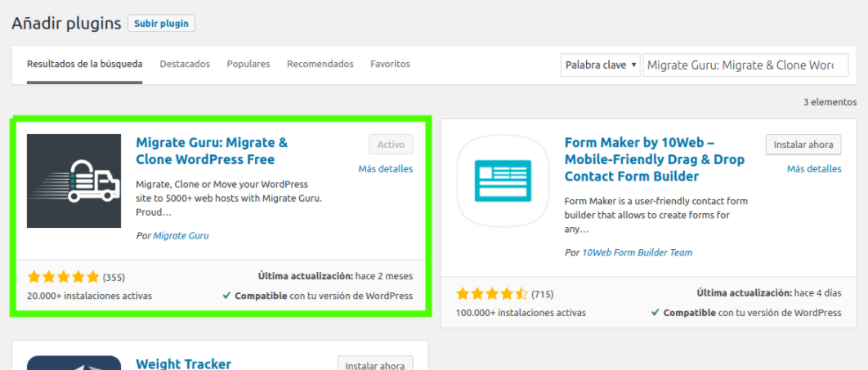The height and width of the screenshot is (370, 868).
Task: Open Más detalles for Form Maker
Action: 814,169
